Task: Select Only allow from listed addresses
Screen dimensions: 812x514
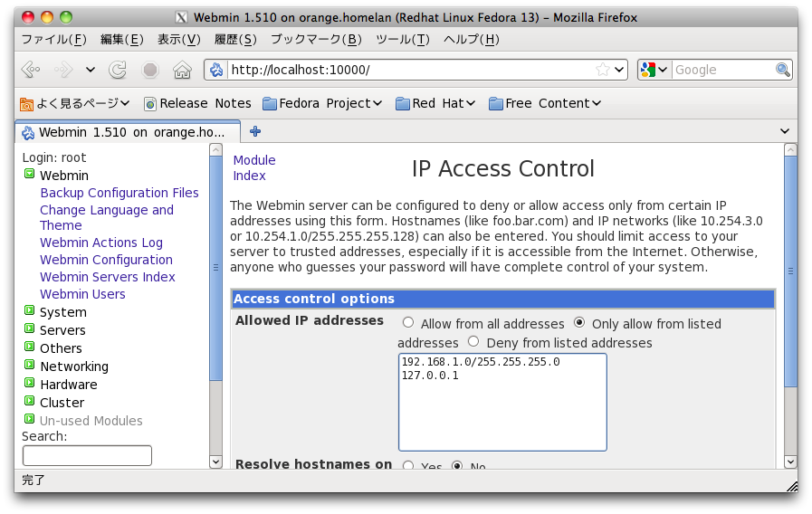Action: 579,323
